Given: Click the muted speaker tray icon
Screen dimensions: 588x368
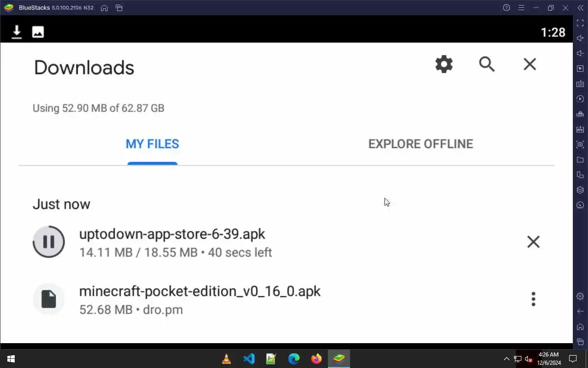Looking at the screenshot, I should 529,359.
